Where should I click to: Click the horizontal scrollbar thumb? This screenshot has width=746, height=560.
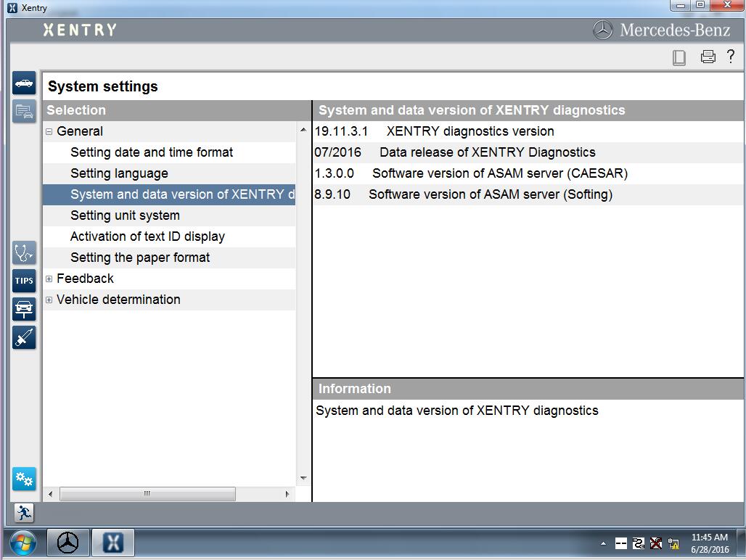[x=147, y=494]
